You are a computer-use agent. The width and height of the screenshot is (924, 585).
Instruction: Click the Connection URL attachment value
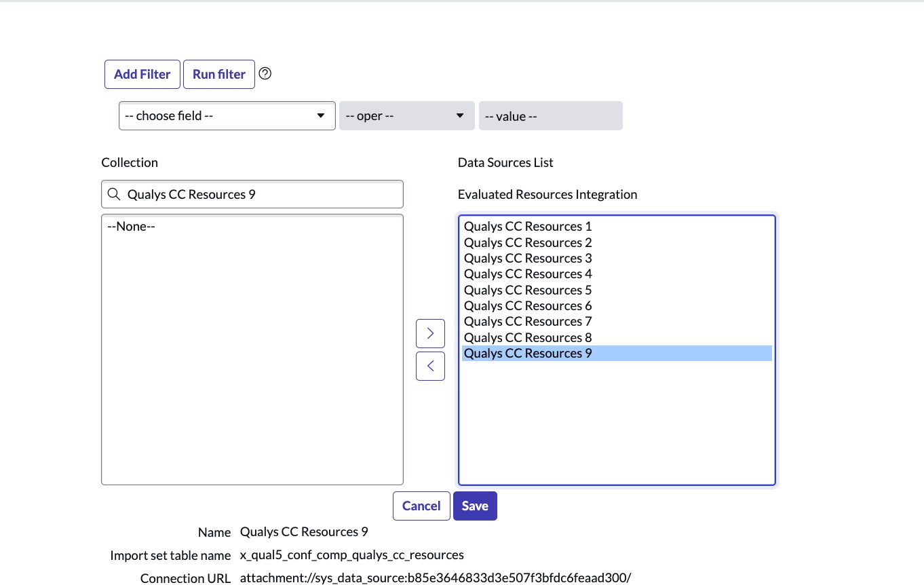tap(436, 578)
